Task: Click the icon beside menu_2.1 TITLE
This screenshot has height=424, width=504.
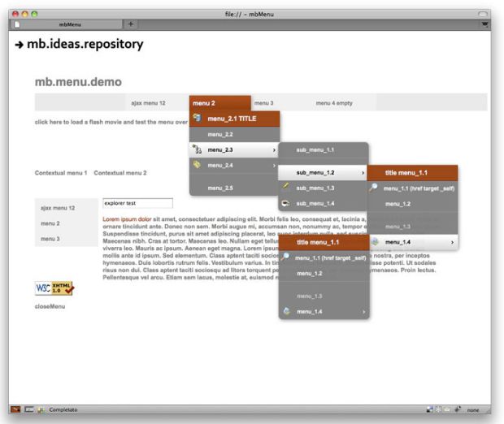Action: [x=198, y=118]
